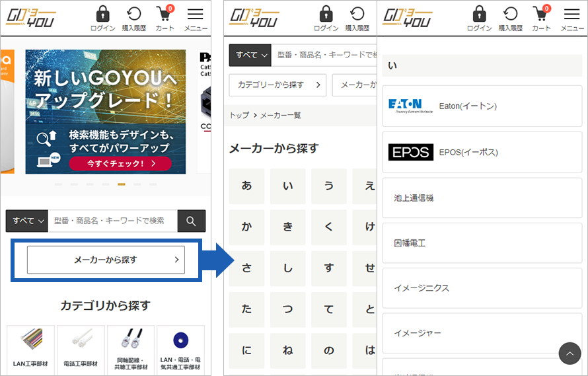Click メーカーから探す button on home page
This screenshot has height=376, width=588.
pos(106,260)
